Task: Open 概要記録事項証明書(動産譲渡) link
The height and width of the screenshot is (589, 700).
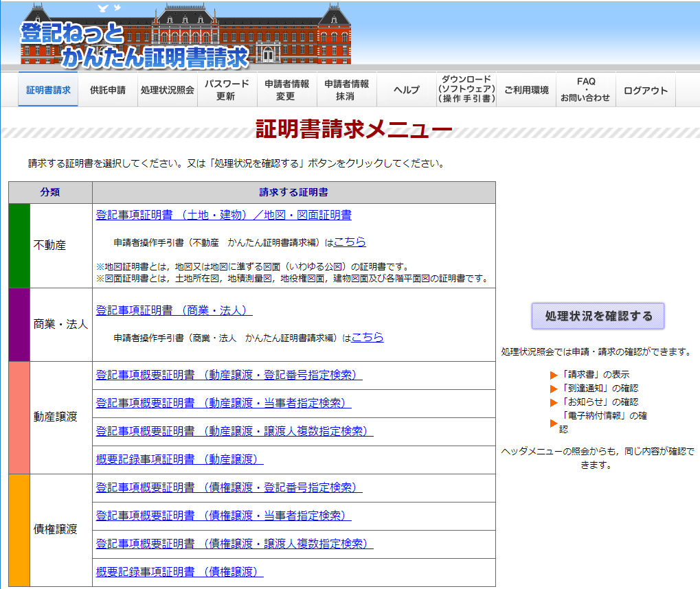Action: (x=179, y=459)
